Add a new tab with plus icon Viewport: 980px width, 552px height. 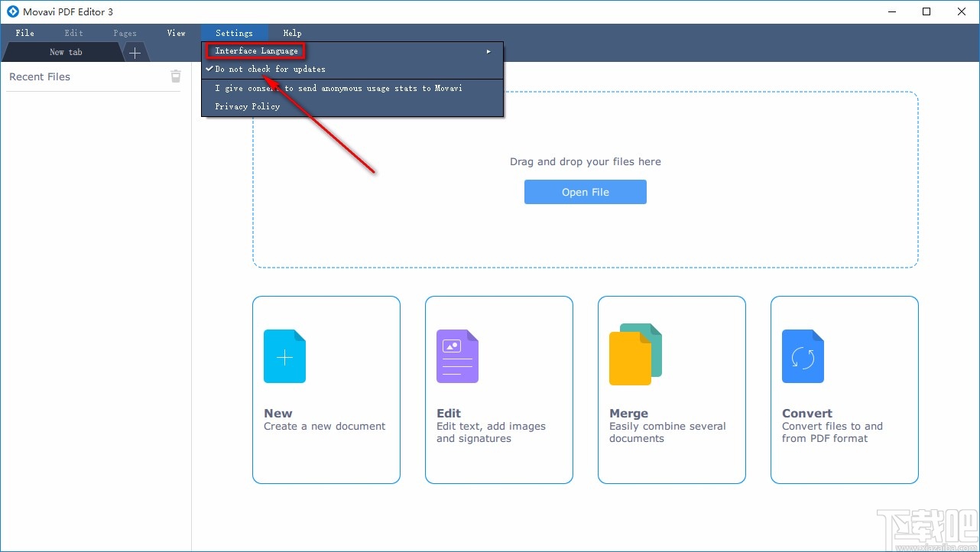coord(135,53)
